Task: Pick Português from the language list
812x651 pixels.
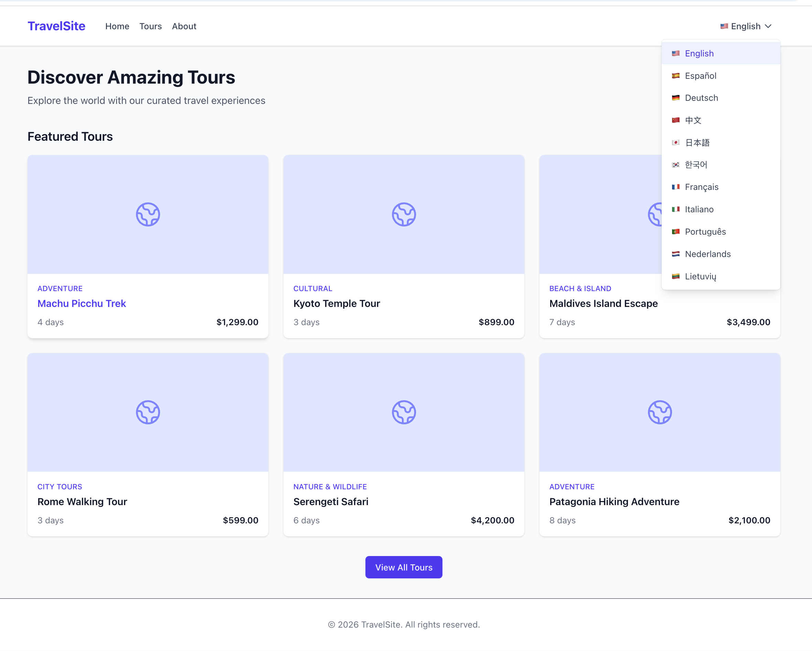Action: tap(705, 232)
